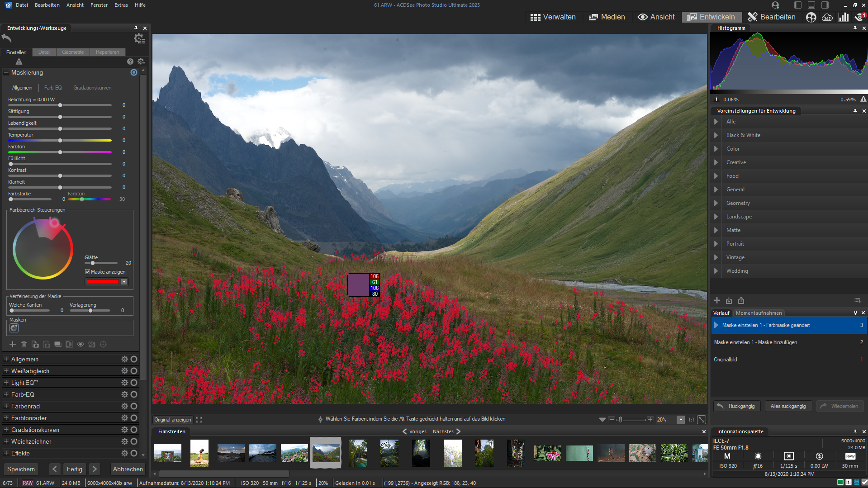
Task: Click the user account profile icon
Action: (x=775, y=5)
